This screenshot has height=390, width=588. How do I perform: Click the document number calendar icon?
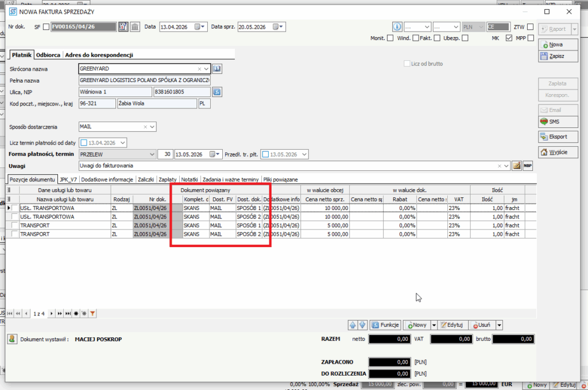click(x=123, y=27)
